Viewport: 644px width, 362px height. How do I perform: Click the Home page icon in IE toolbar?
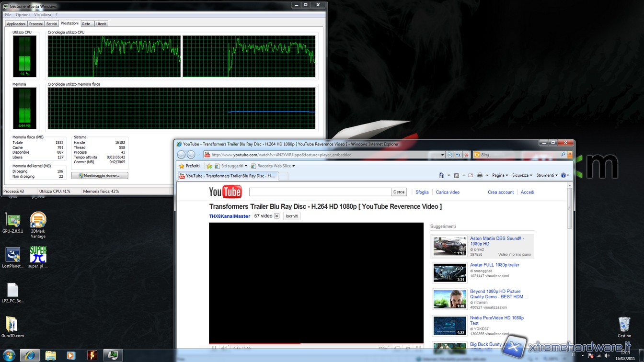coord(441,175)
